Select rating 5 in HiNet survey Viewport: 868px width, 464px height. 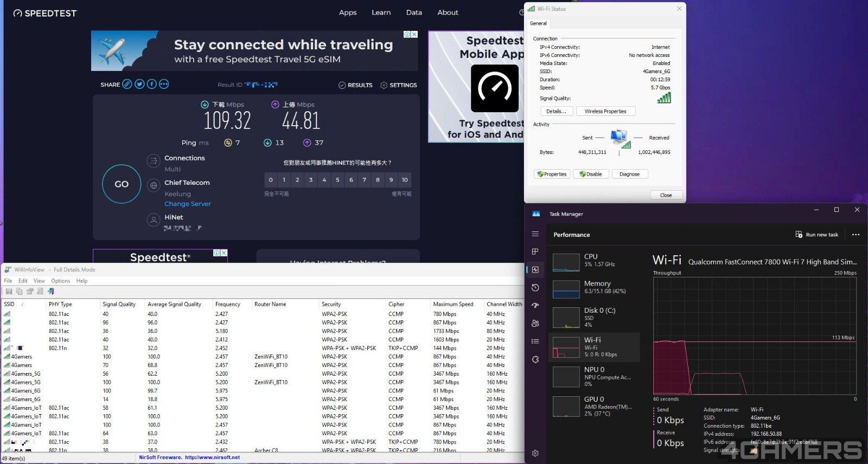pyautogui.click(x=337, y=180)
